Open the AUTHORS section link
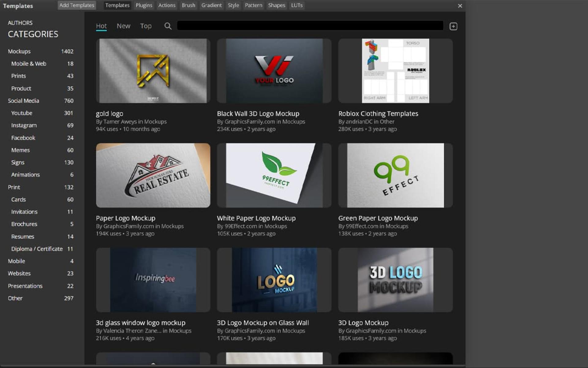The image size is (588, 368). click(20, 23)
